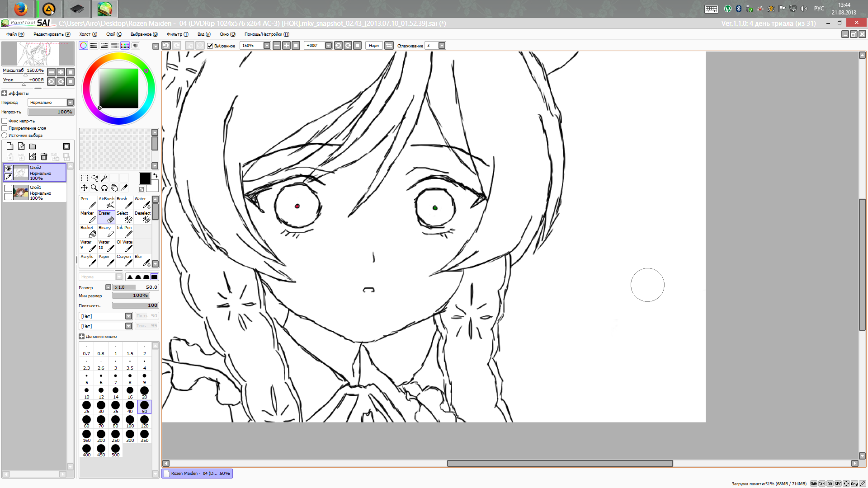
Task: Click the delete layer trash icon
Action: coord(44,157)
